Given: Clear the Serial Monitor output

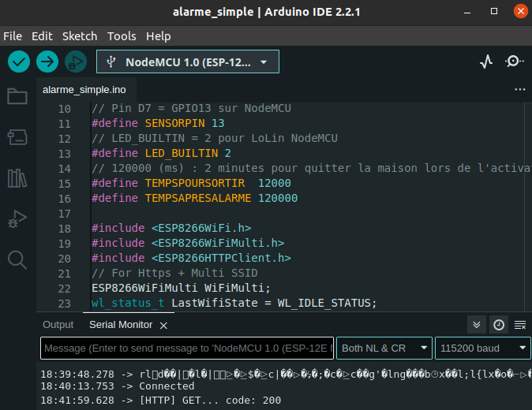Looking at the screenshot, I should (x=520, y=325).
